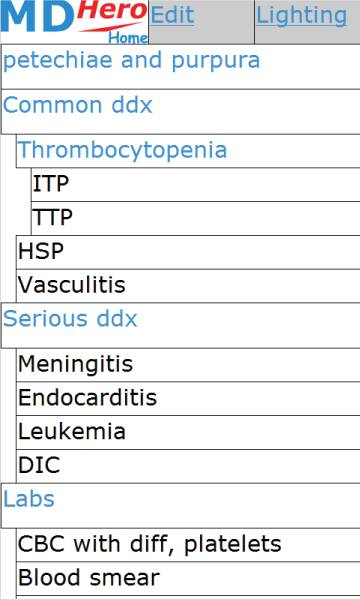Select the Meningitis entry
This screenshot has height=600, width=360.
pyautogui.click(x=188, y=365)
